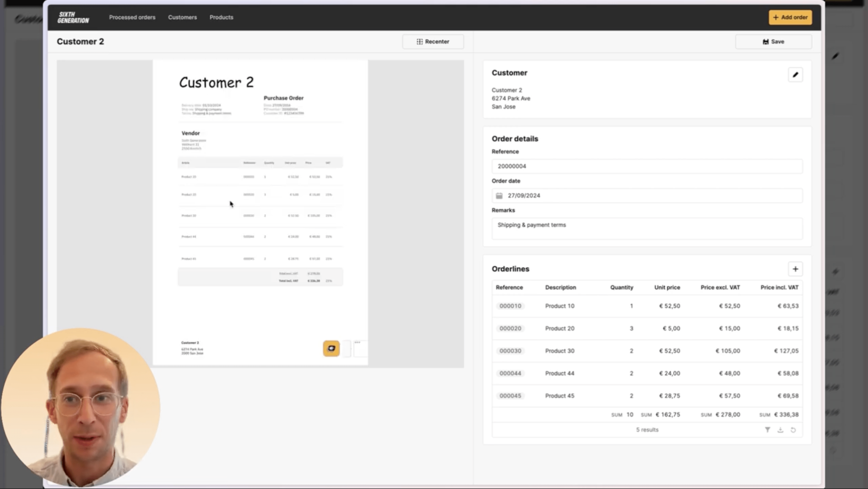Click the filter icon below Orderlines table

tap(767, 430)
